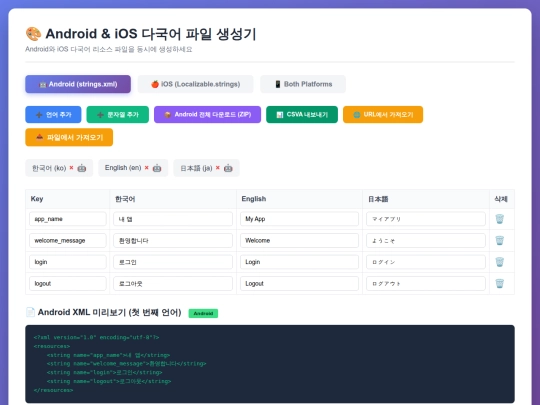Edit the English value Welcome field
The height and width of the screenshot is (405, 540).
point(299,240)
